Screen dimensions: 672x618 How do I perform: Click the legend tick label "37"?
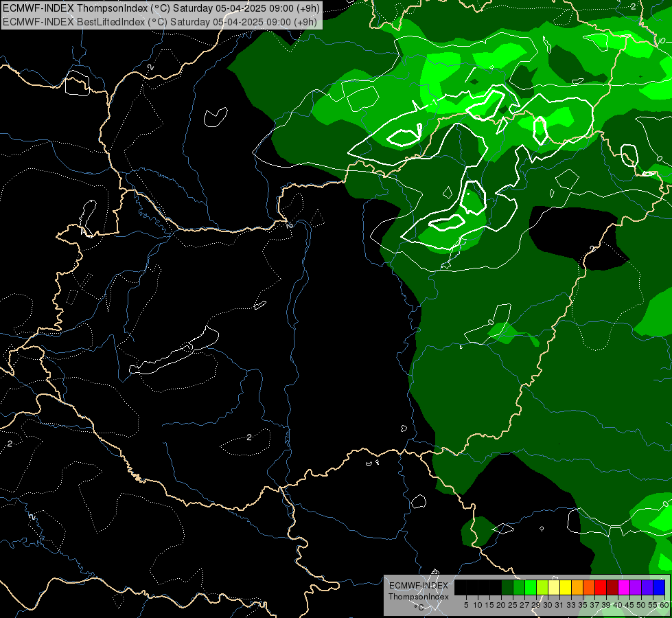(595, 605)
